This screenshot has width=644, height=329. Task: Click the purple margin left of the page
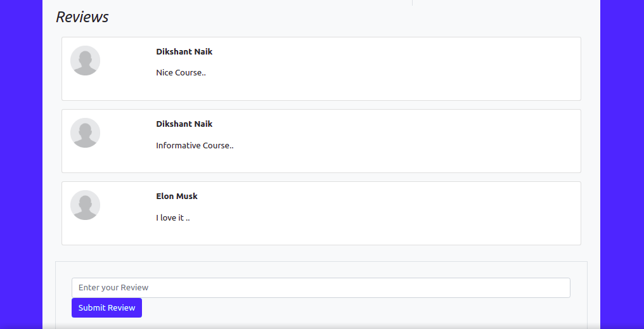(21, 165)
